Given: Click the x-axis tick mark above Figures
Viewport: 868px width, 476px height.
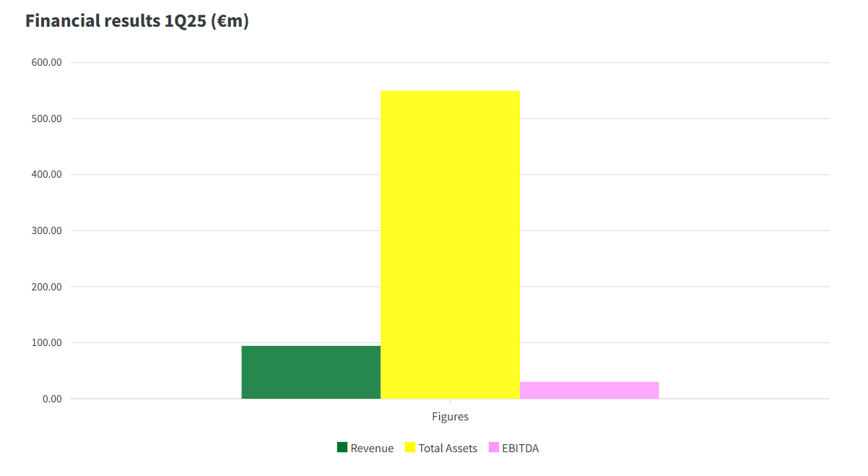Looking at the screenshot, I should click(450, 402).
